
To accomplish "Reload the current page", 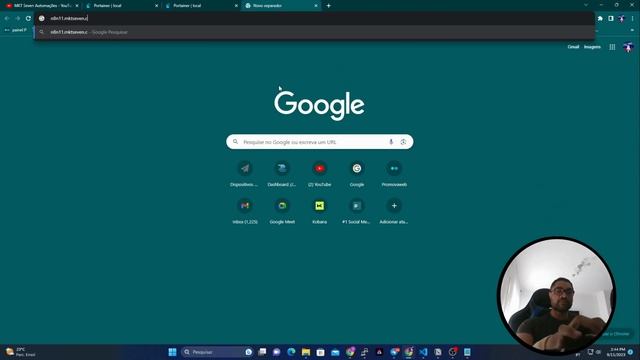I will coord(28,18).
